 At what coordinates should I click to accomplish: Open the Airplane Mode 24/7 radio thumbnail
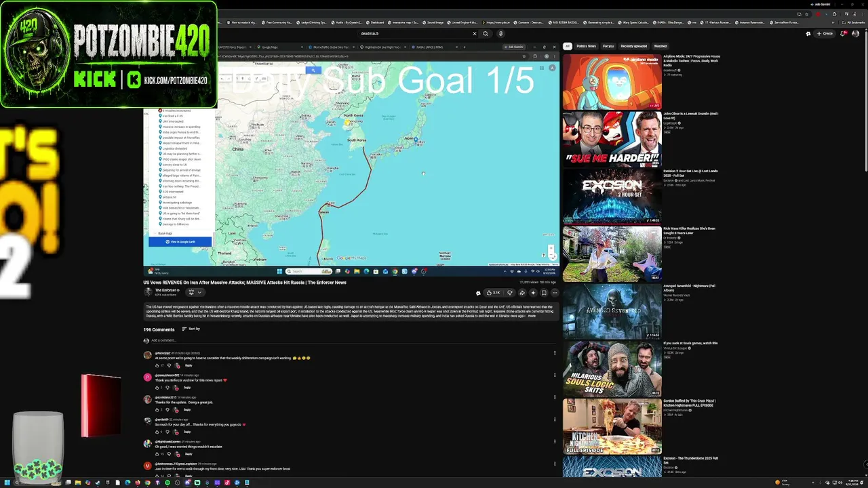pyautogui.click(x=612, y=82)
